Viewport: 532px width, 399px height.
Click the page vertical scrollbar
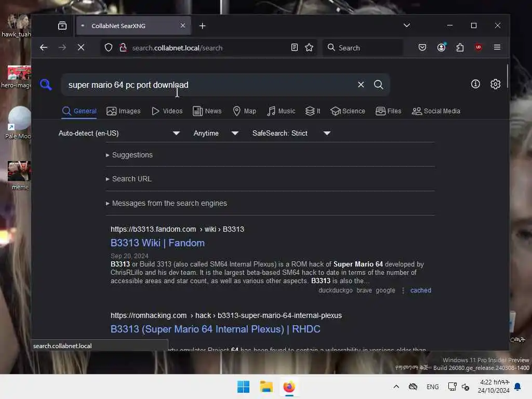(507, 76)
